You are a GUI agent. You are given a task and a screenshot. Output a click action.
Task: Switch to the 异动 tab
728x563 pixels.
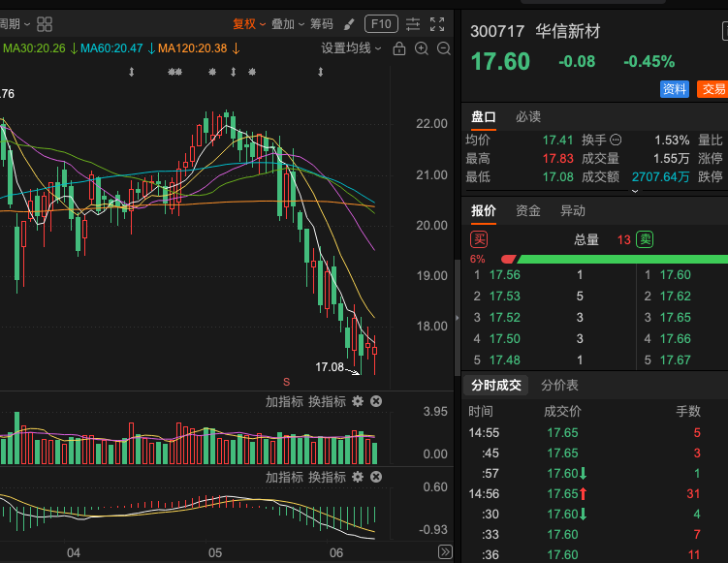coord(573,211)
